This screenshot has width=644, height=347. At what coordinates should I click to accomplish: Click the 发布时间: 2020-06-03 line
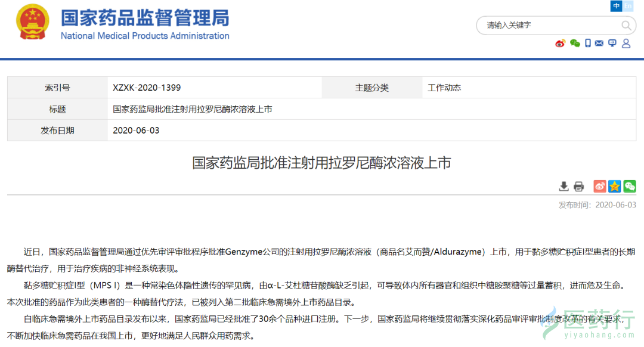[x=597, y=205]
